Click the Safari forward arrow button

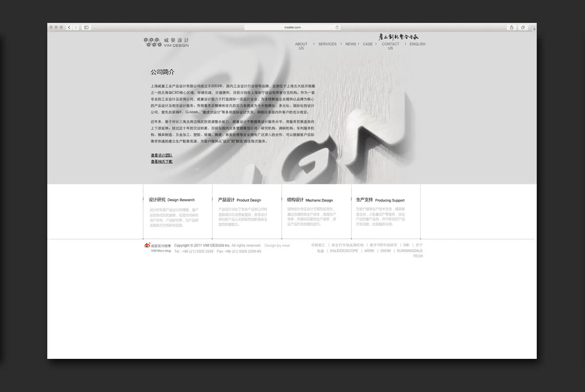coord(75,27)
